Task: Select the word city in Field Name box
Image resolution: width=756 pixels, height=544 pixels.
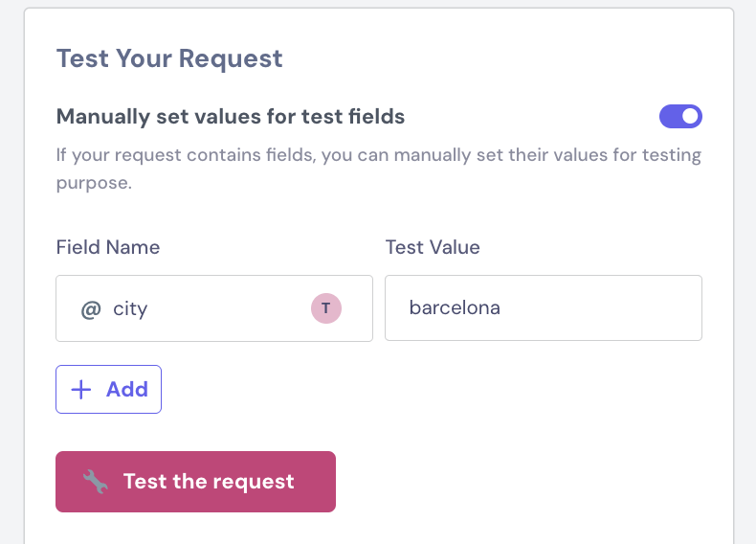Action: (130, 309)
